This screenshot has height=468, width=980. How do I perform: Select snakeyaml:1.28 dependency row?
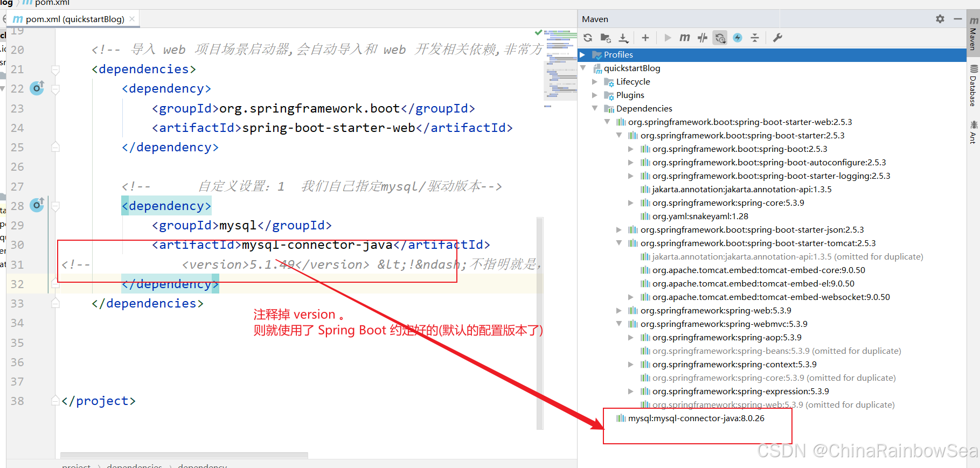click(x=700, y=216)
